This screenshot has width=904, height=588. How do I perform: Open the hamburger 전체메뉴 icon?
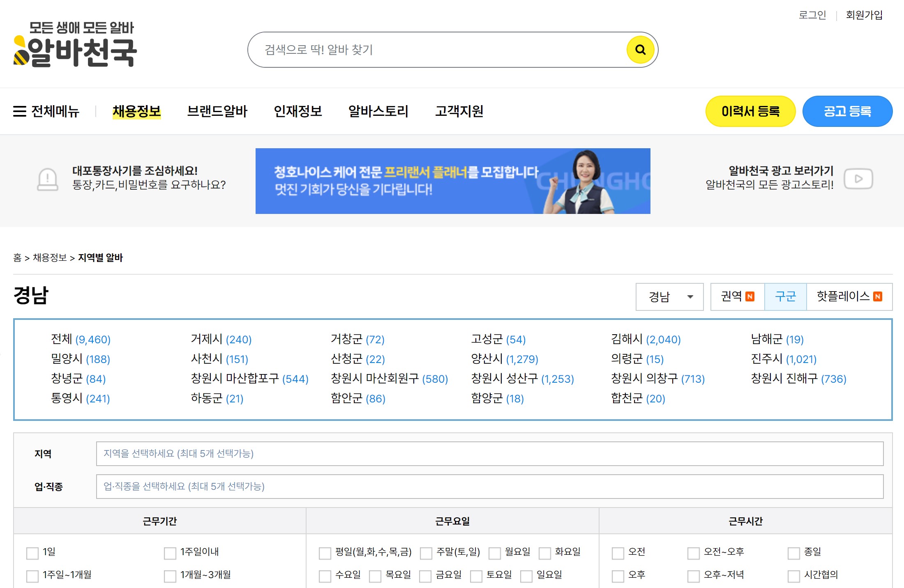point(20,111)
